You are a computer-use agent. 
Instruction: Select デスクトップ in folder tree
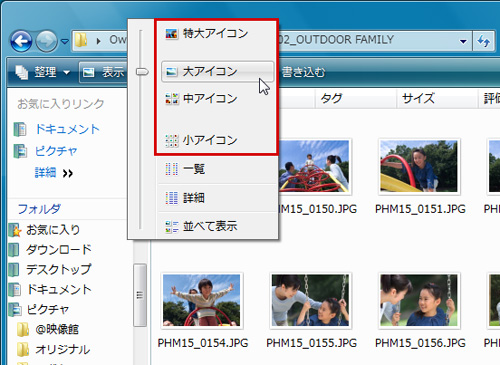pos(59,269)
